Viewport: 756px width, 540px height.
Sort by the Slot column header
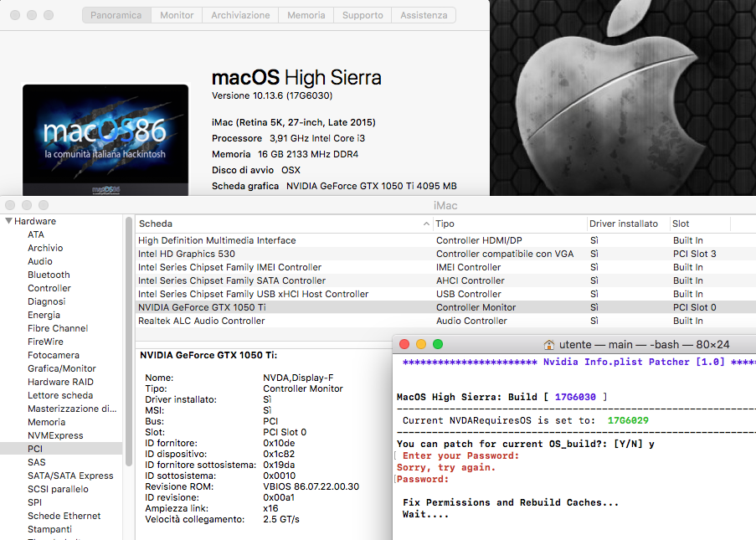point(700,224)
